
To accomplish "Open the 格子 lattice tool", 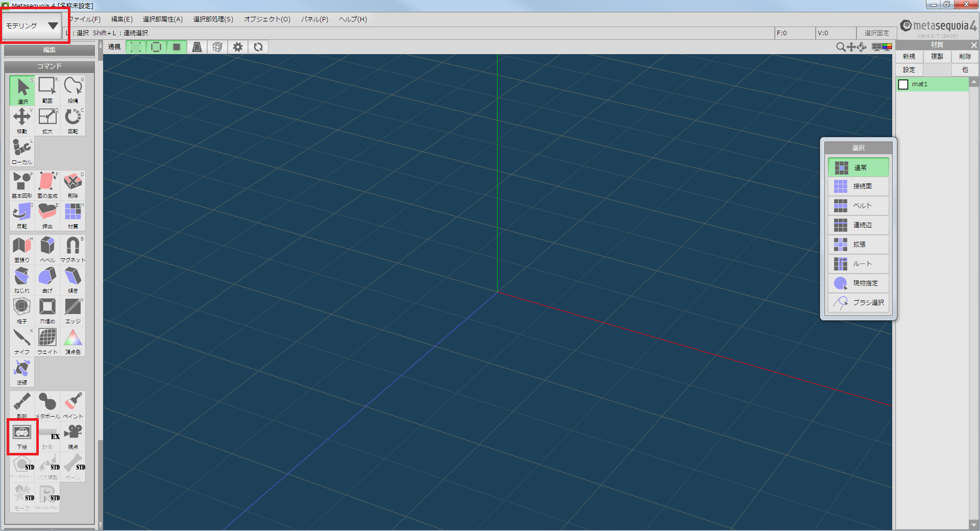I will point(22,311).
